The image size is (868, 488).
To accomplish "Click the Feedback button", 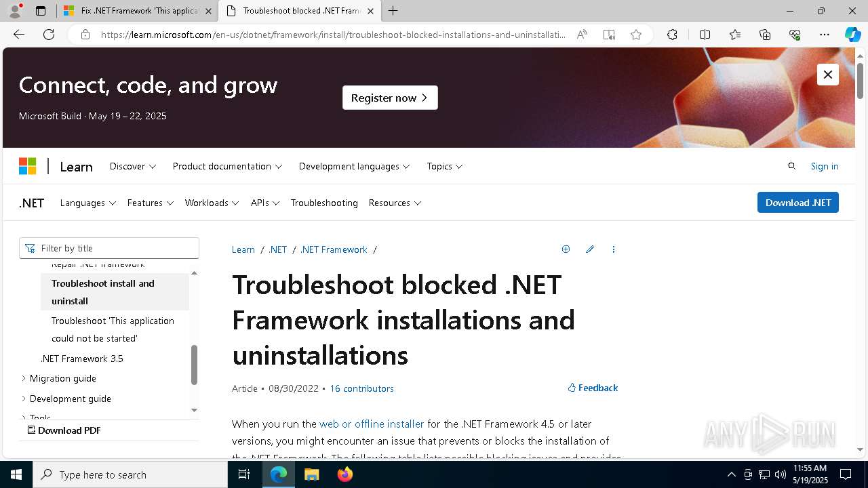I will pos(593,388).
